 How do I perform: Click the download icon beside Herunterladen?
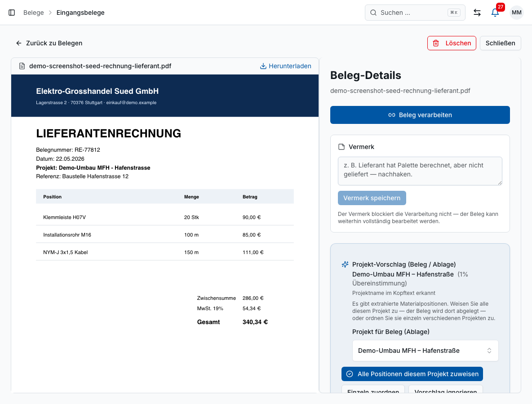(x=263, y=66)
